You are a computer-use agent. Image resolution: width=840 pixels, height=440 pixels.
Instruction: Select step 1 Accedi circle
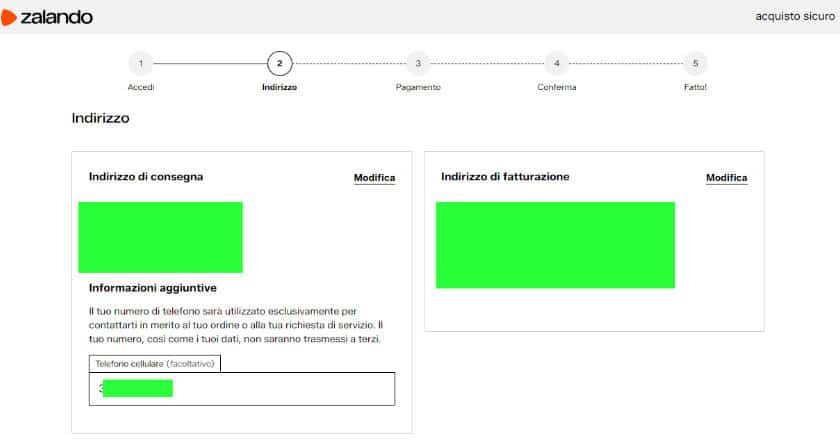141,64
